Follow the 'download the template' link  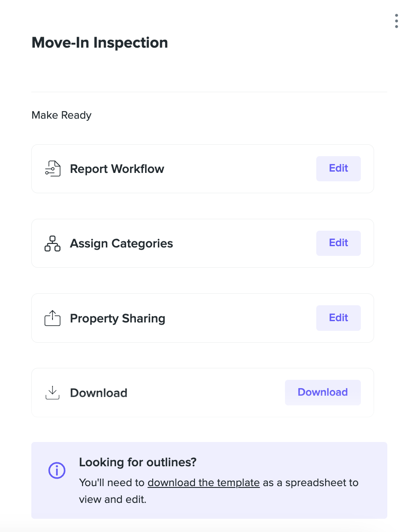tap(203, 483)
